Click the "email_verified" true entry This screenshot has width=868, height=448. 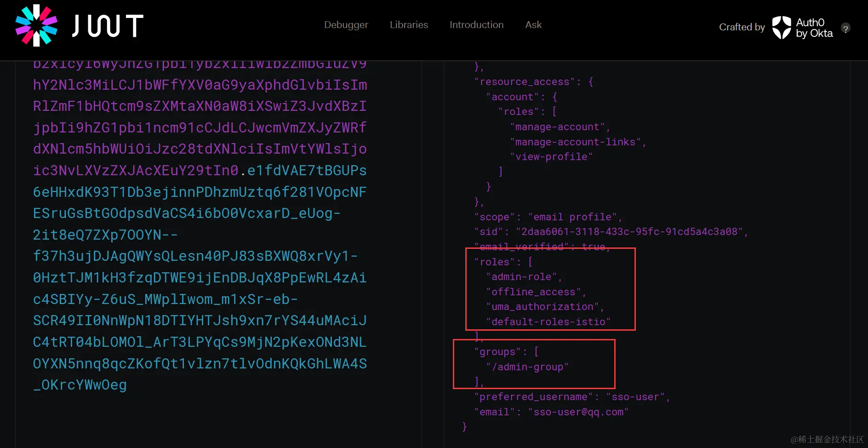pos(542,247)
